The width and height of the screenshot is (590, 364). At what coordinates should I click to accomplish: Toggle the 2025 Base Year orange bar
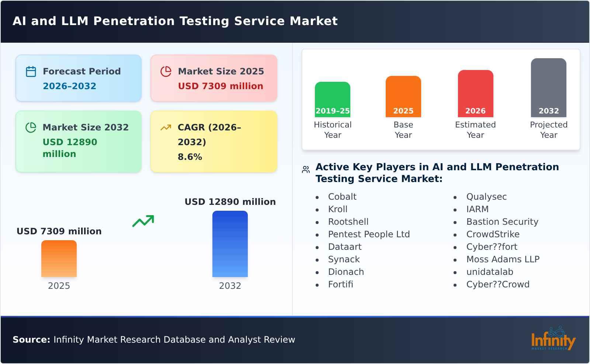click(x=403, y=97)
